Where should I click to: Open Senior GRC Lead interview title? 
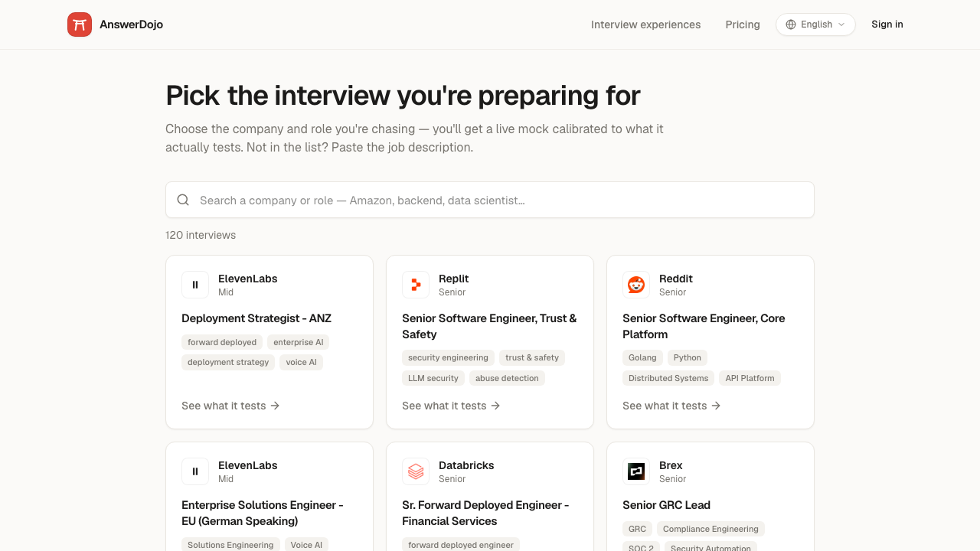pos(666,505)
